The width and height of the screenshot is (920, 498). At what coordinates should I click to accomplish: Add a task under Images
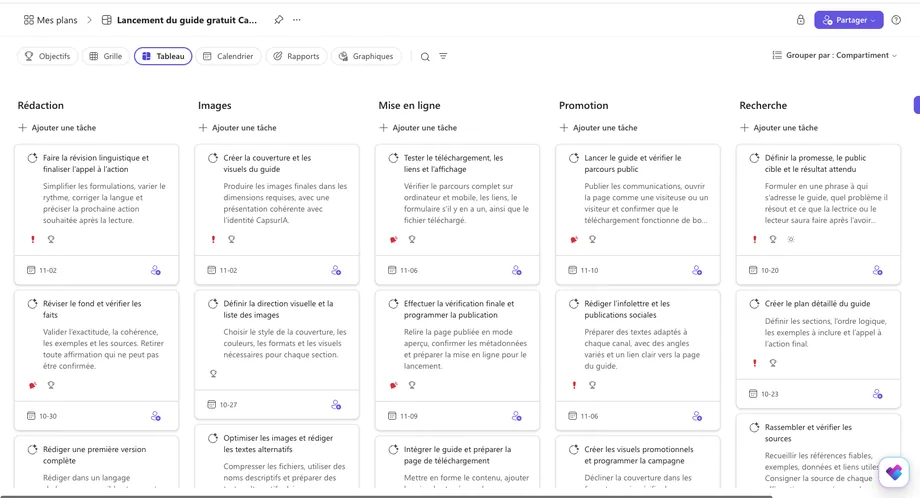(x=238, y=127)
